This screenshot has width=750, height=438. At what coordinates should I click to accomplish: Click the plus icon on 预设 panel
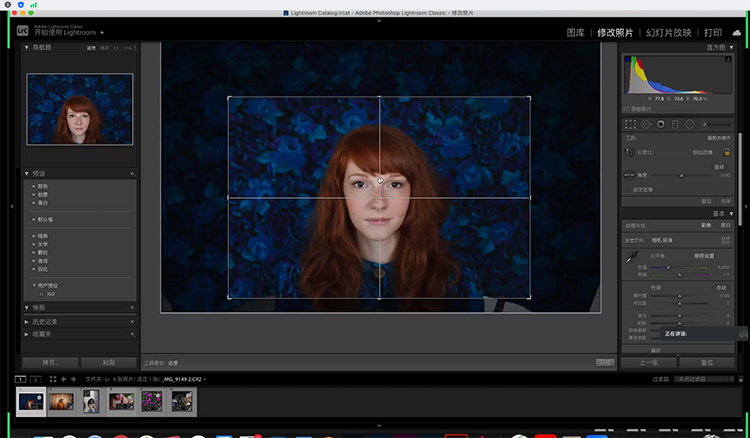132,174
